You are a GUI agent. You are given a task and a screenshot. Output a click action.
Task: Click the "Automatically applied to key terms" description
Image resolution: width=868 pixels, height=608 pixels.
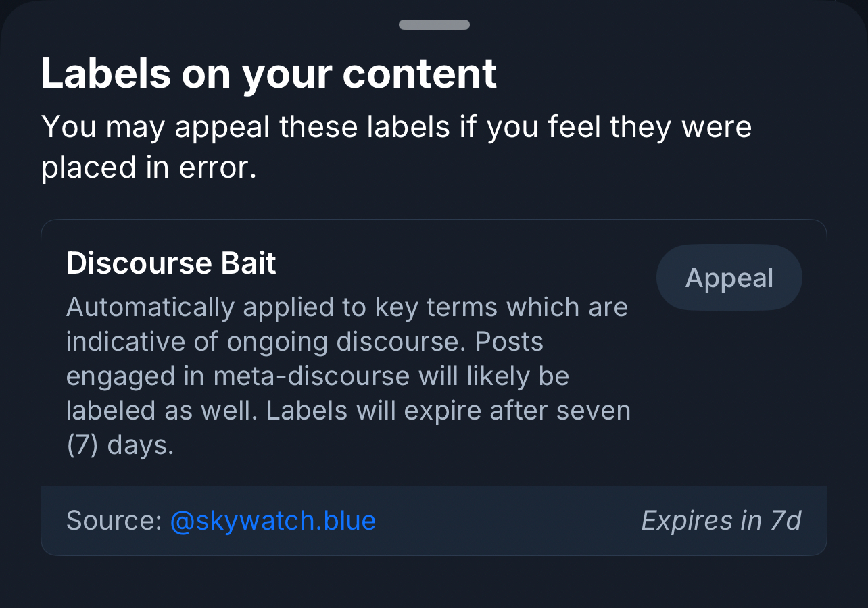point(347,307)
